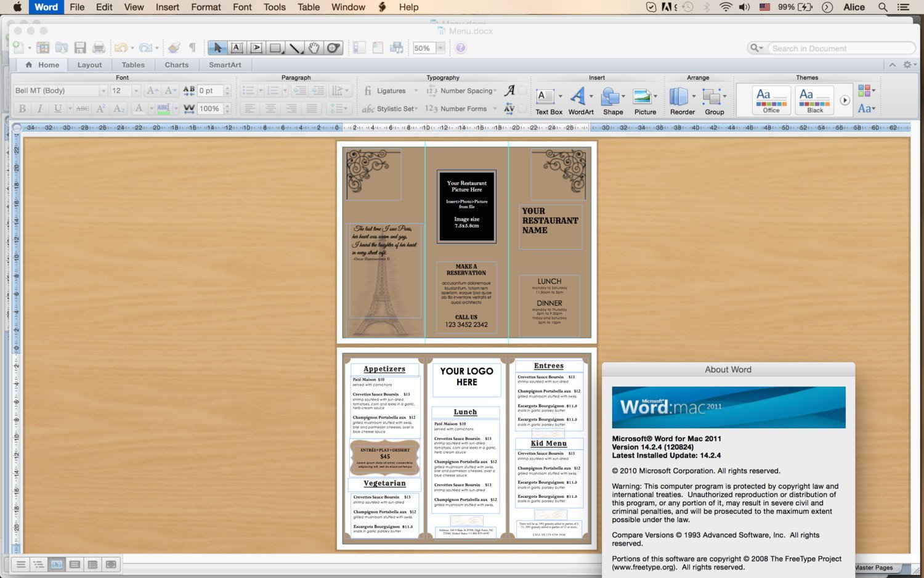The image size is (924, 578).
Task: Apply center text alignment
Action: click(x=270, y=108)
